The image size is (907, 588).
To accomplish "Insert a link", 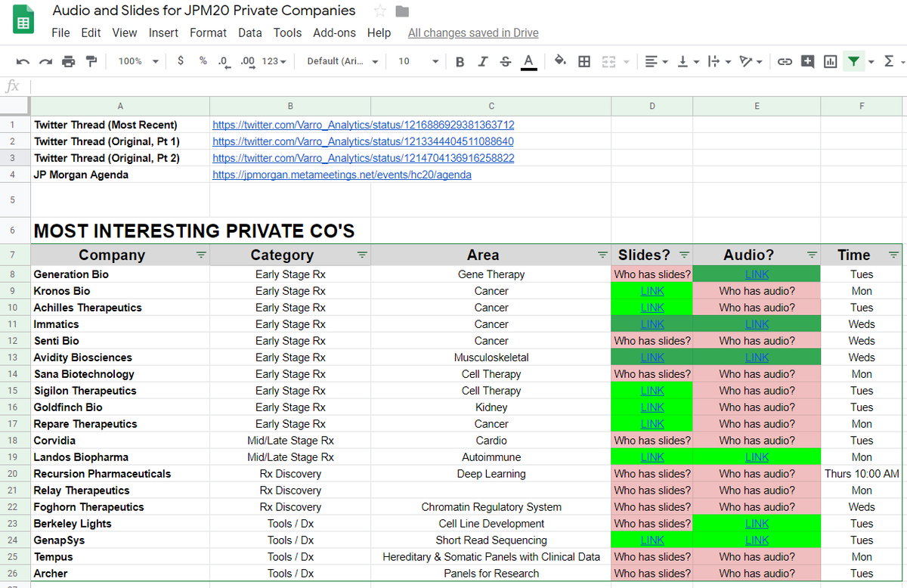I will [x=785, y=61].
